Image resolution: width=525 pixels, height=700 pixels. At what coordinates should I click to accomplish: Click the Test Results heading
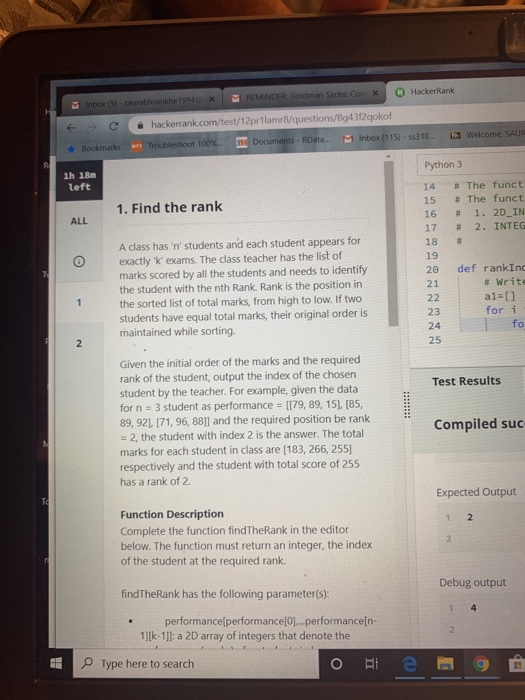click(466, 381)
